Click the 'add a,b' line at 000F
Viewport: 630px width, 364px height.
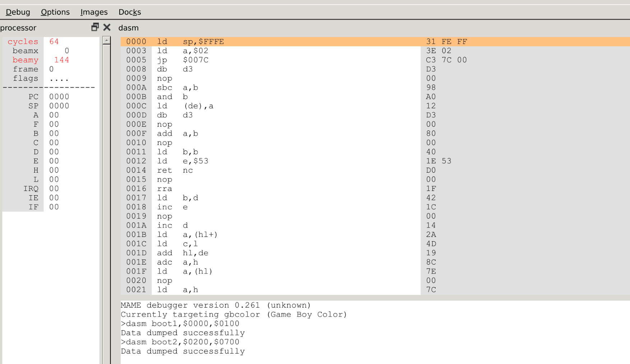click(x=375, y=134)
